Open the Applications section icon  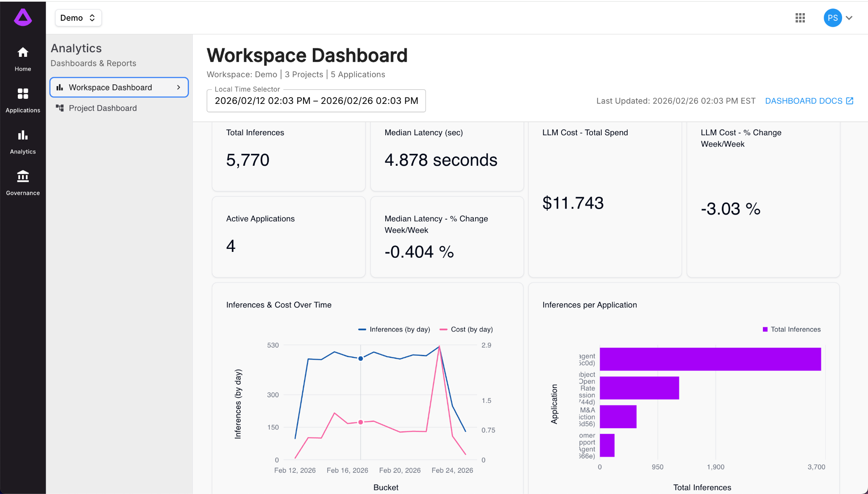coord(23,94)
